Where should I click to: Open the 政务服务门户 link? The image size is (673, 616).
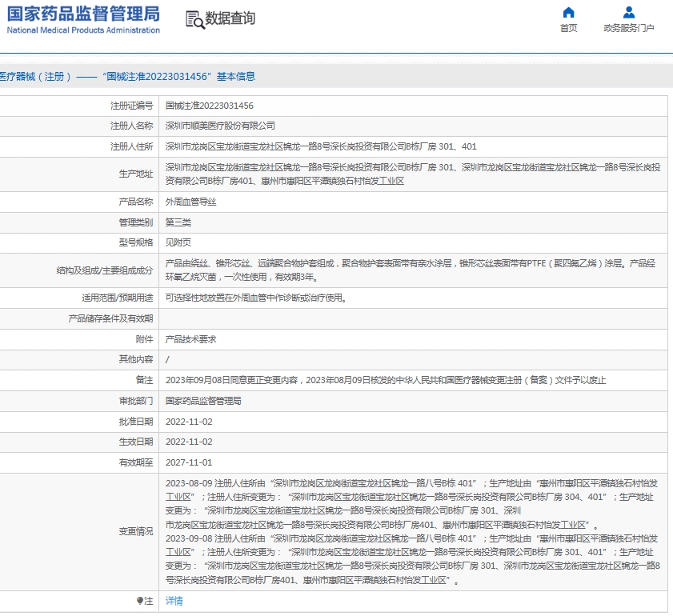pos(629,28)
